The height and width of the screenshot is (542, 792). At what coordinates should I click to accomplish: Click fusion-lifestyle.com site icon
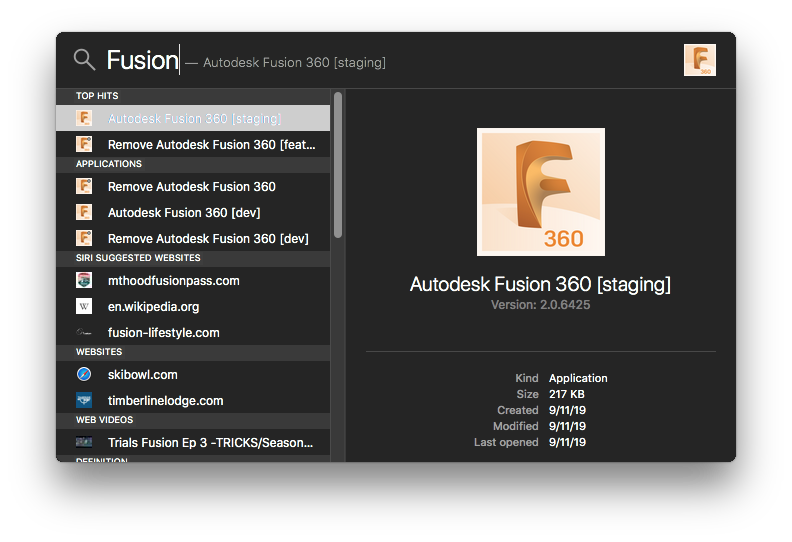tap(84, 332)
